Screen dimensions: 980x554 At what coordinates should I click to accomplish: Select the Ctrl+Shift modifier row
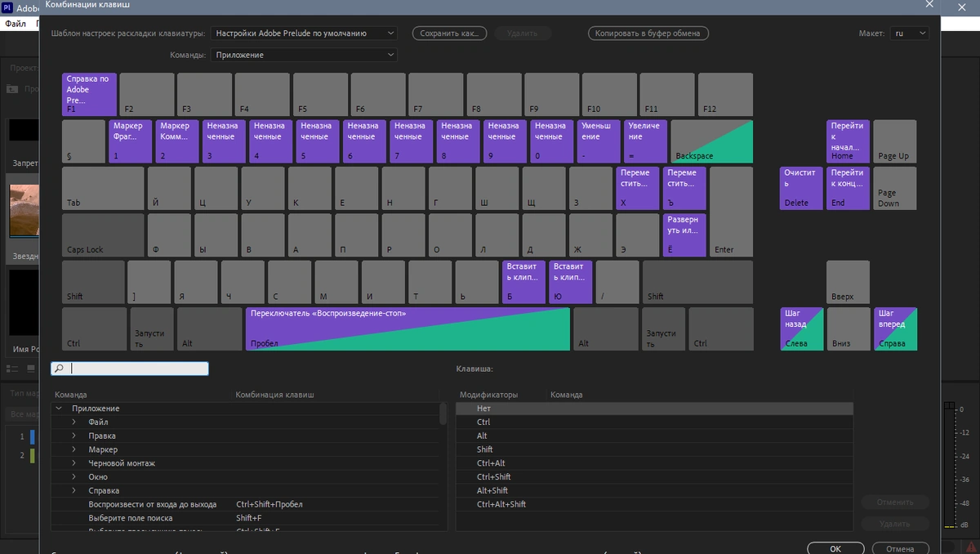point(654,477)
